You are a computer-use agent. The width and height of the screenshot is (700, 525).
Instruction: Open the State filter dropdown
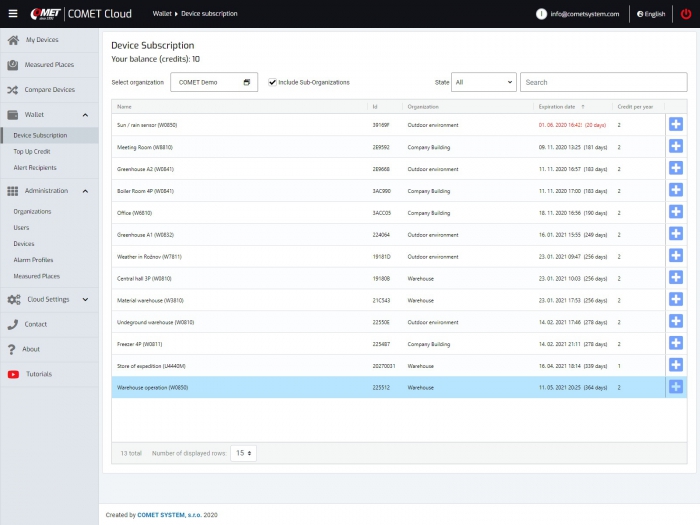coord(483,83)
